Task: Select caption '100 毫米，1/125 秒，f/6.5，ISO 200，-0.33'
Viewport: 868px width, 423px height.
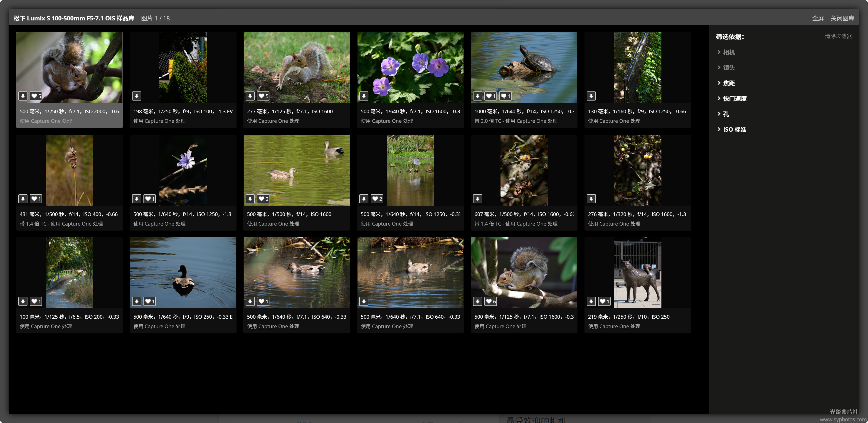Action: [69, 317]
